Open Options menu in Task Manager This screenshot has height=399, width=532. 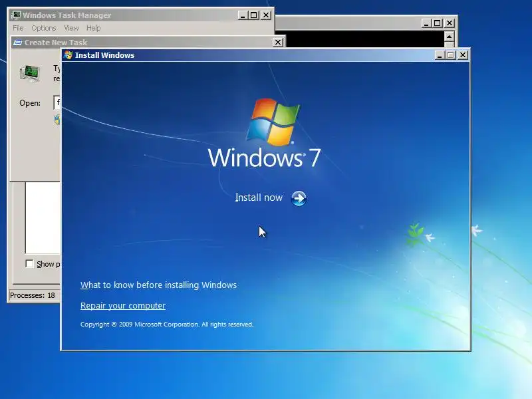(x=44, y=28)
